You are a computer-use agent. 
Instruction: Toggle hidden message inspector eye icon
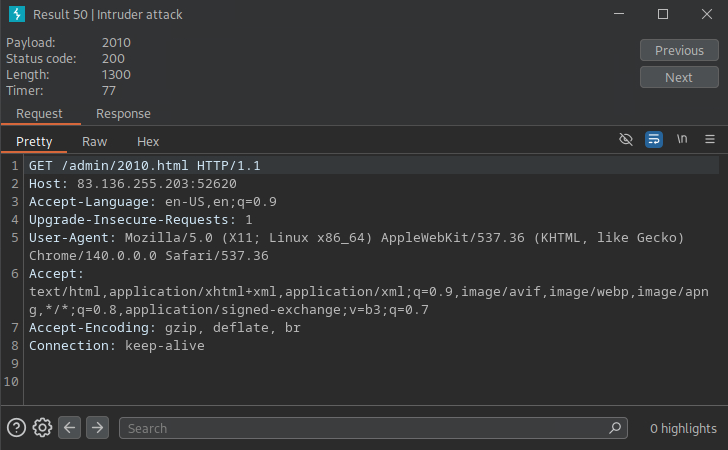[626, 140]
